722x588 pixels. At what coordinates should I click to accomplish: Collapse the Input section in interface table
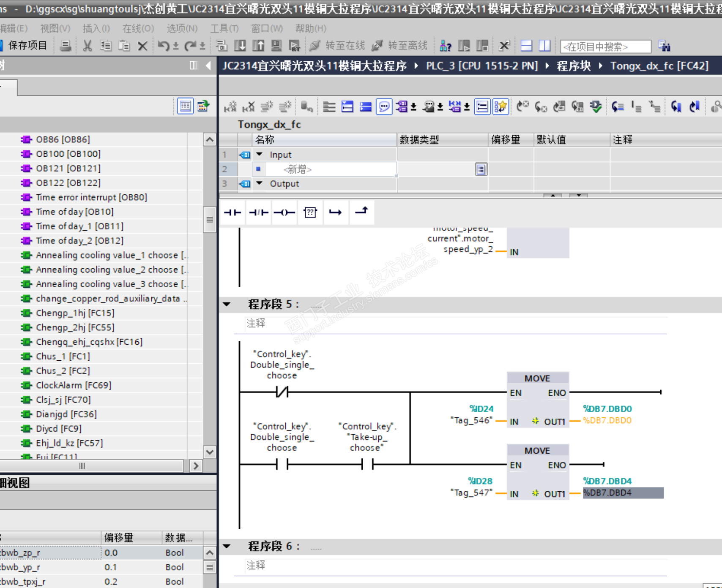(260, 155)
